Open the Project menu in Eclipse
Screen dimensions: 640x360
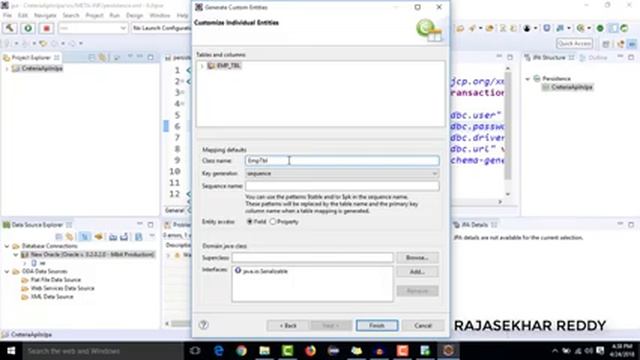[x=94, y=16]
